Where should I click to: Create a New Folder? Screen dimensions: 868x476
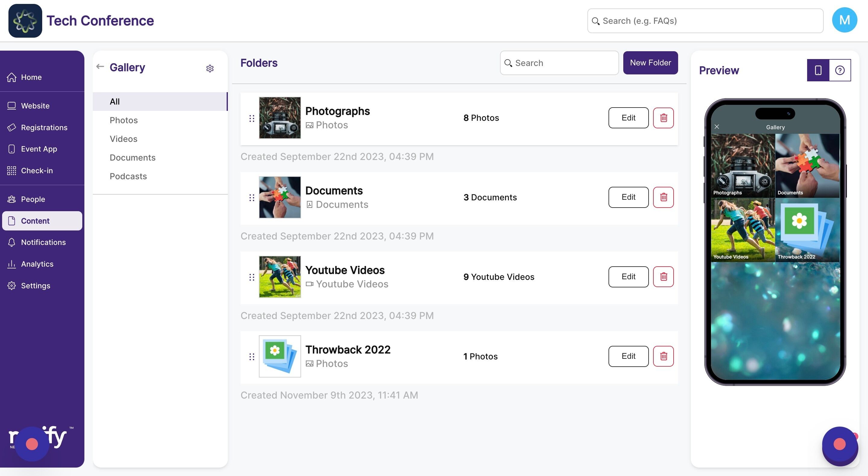click(650, 63)
